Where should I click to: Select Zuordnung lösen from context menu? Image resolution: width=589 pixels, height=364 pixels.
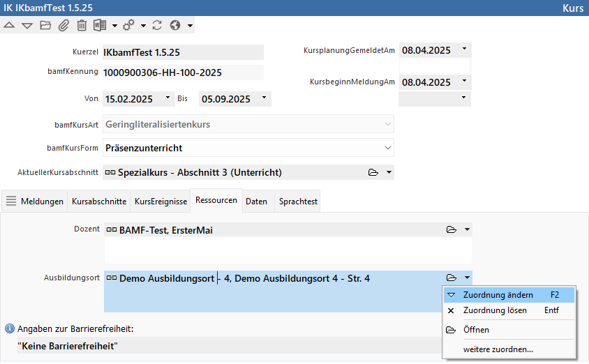495,310
